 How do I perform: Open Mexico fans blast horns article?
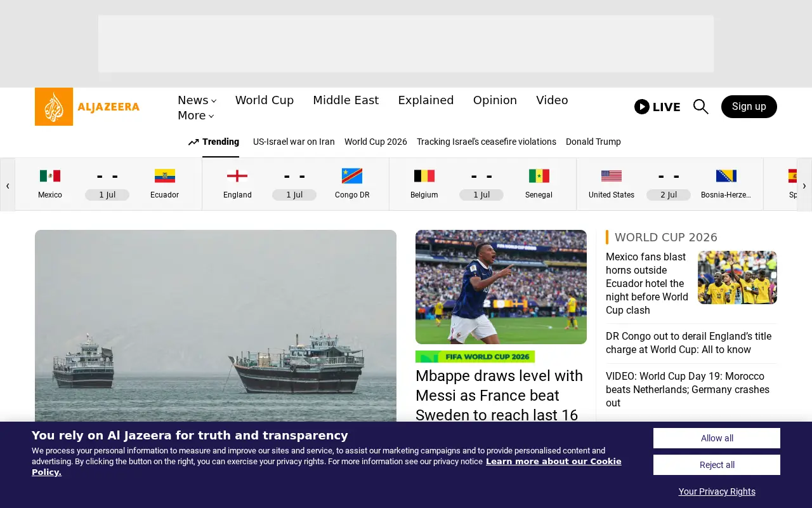tap(648, 283)
